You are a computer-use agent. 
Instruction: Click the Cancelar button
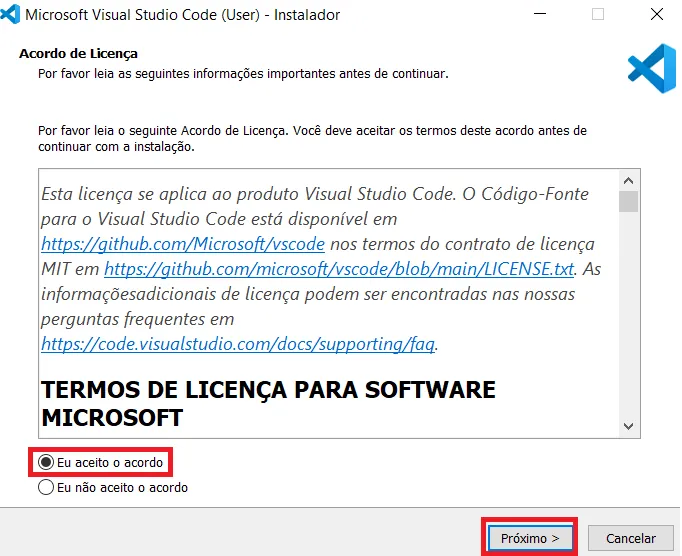pos(631,538)
